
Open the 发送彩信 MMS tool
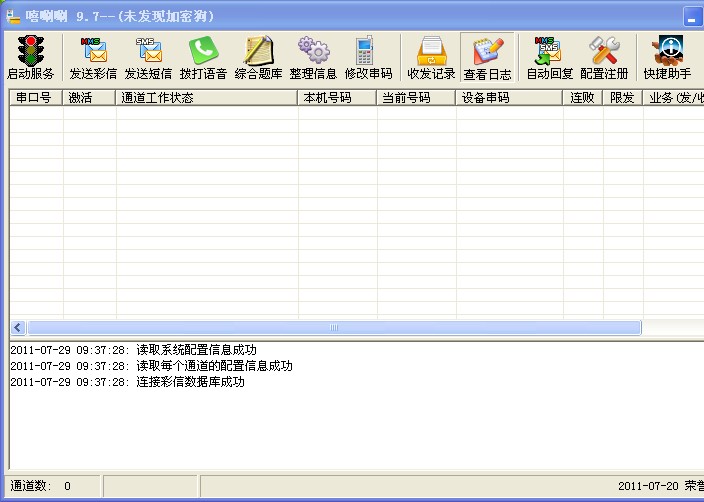pos(93,57)
